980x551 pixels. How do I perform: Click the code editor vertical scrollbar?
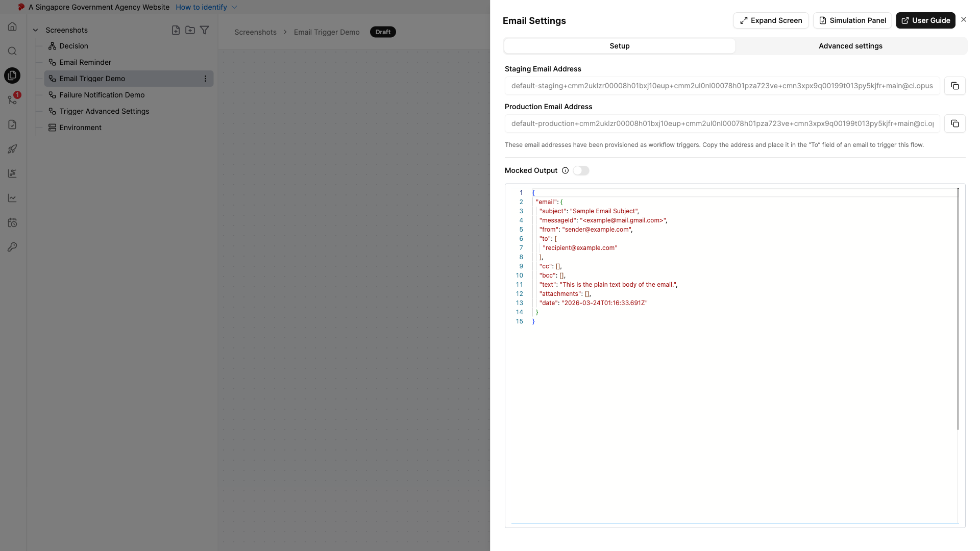pyautogui.click(x=958, y=309)
